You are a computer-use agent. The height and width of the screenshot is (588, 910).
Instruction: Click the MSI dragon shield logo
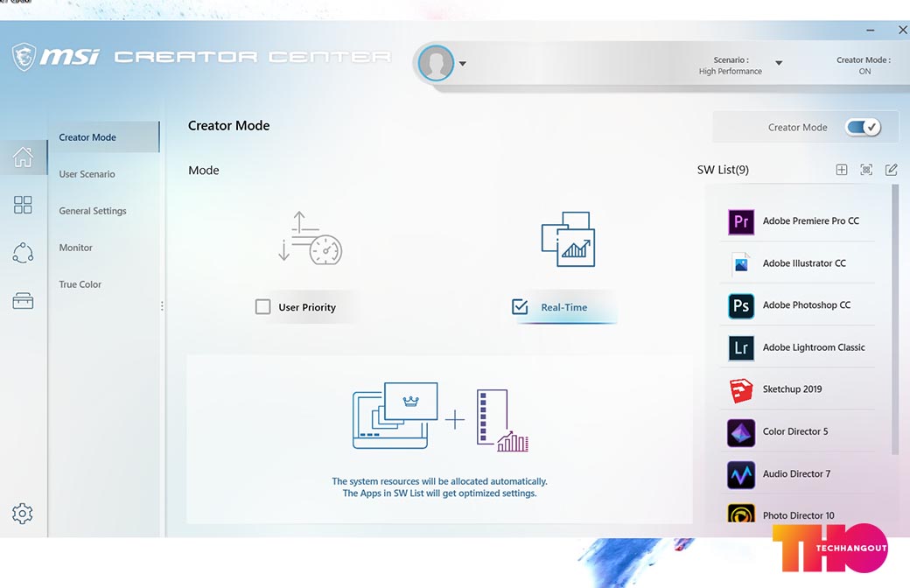24,57
